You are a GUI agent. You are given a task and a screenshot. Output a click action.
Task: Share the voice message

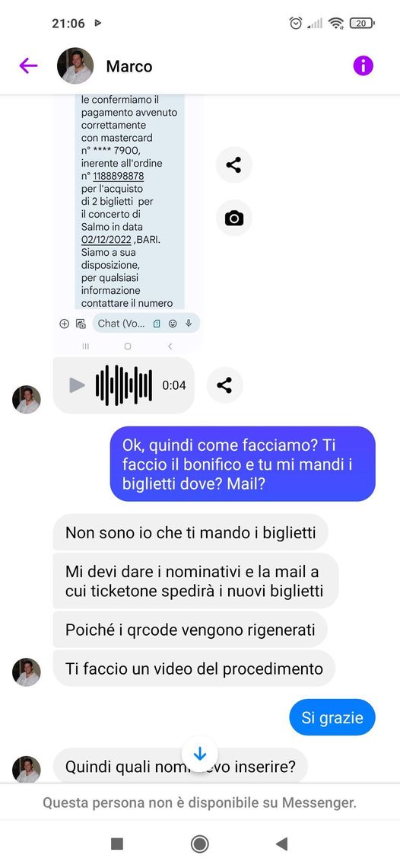coord(224,385)
